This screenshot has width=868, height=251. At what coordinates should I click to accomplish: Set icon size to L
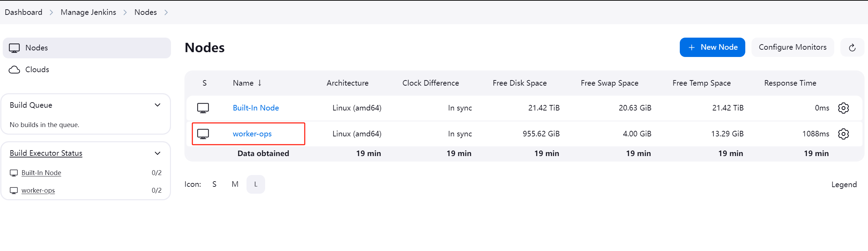256,184
